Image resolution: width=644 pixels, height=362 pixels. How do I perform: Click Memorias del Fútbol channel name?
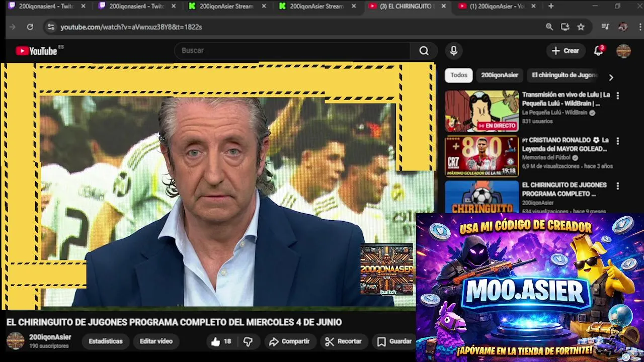tap(546, 157)
